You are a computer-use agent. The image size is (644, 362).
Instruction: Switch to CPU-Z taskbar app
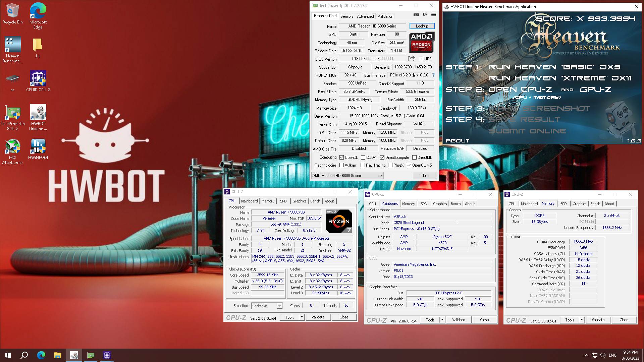107,355
